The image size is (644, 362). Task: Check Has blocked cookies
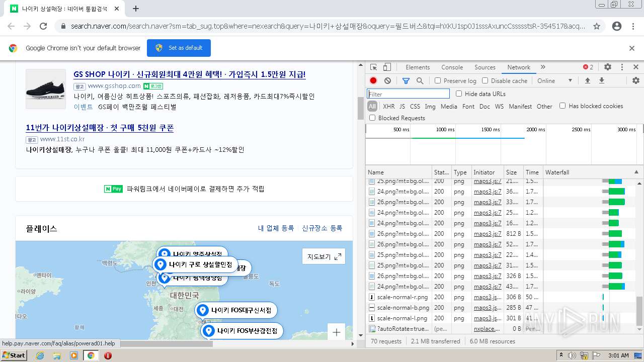click(x=562, y=106)
